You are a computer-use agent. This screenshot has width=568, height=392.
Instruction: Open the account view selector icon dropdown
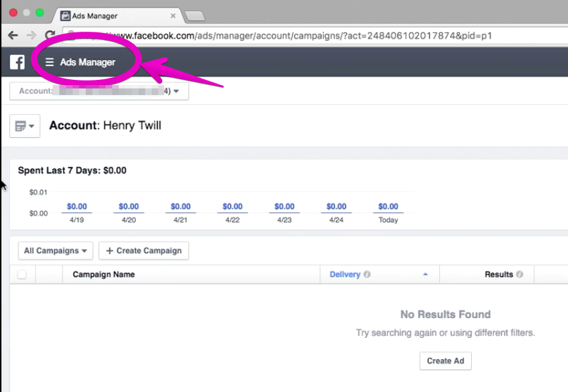[24, 126]
